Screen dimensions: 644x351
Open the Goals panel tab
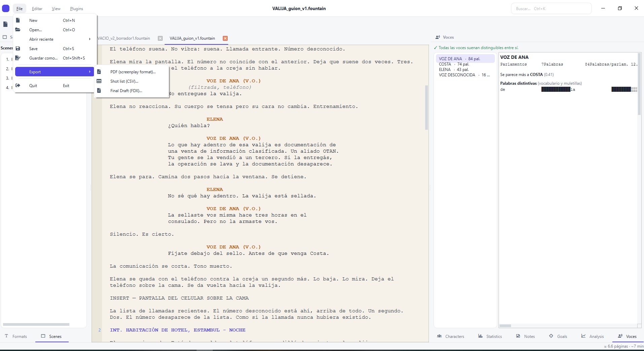click(558, 336)
